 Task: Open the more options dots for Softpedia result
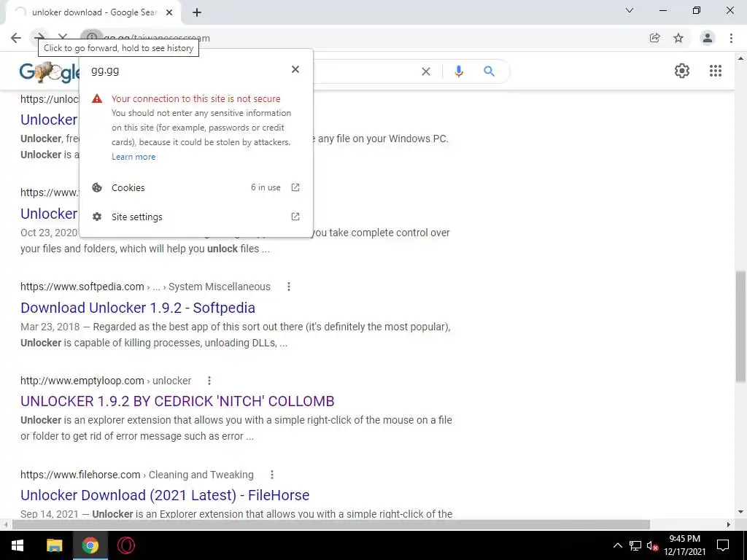(289, 287)
